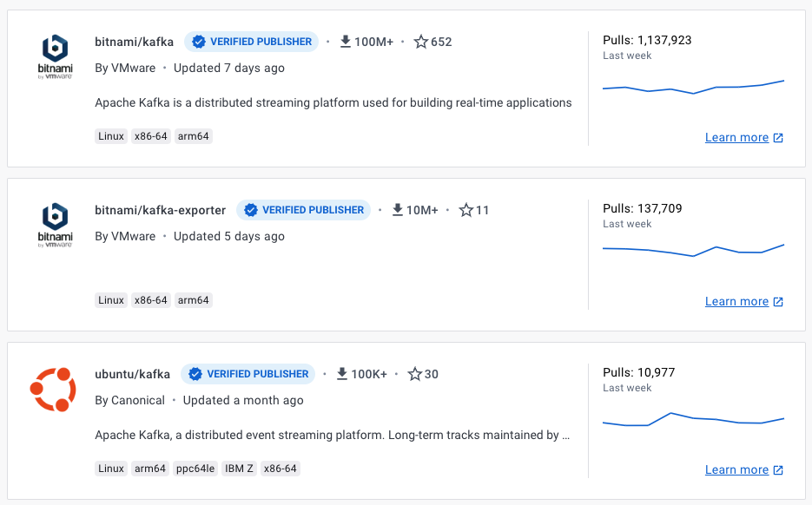Click the x86-64 tag on the bitnami/kafka-exporter card
Viewport: 812px width, 505px height.
[x=151, y=300]
